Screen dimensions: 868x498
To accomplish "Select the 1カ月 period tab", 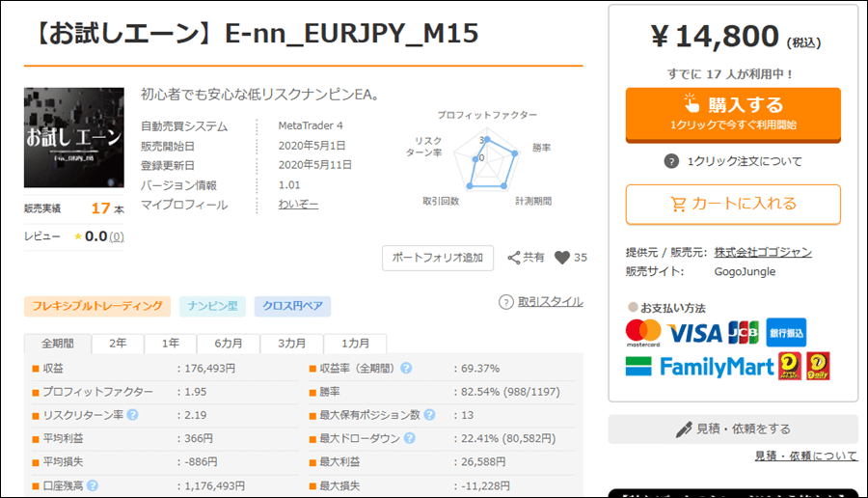I will [x=355, y=344].
